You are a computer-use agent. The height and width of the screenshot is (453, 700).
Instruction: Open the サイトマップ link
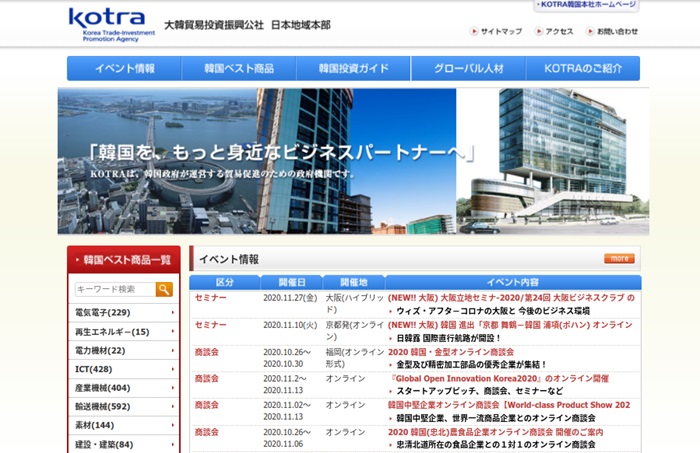(501, 31)
